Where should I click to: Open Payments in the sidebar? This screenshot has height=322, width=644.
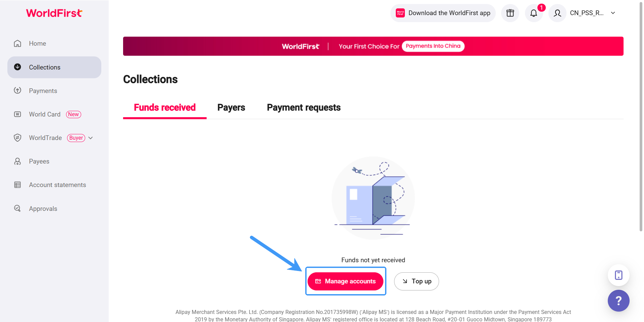pyautogui.click(x=43, y=91)
